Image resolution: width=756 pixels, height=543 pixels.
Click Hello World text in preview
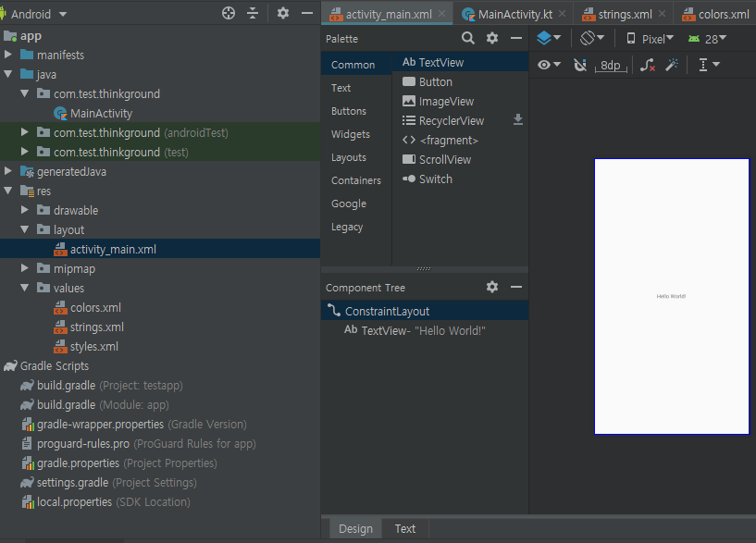(x=671, y=296)
